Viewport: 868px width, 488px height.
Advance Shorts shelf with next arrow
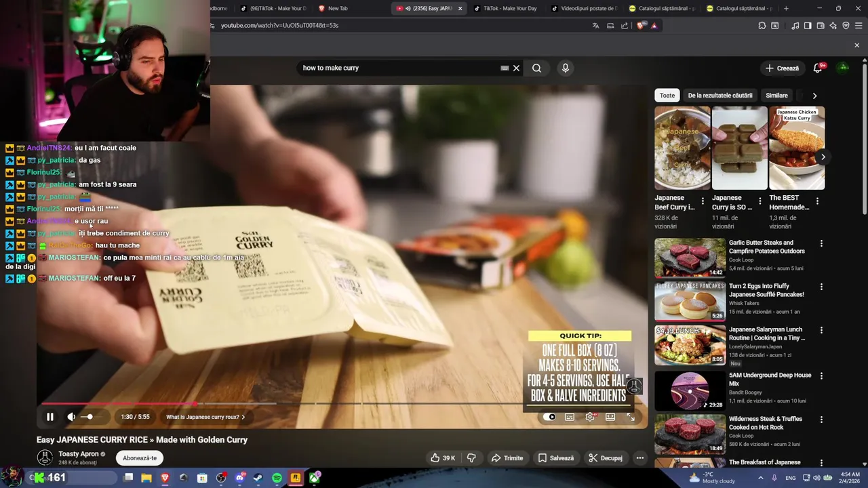(x=823, y=157)
